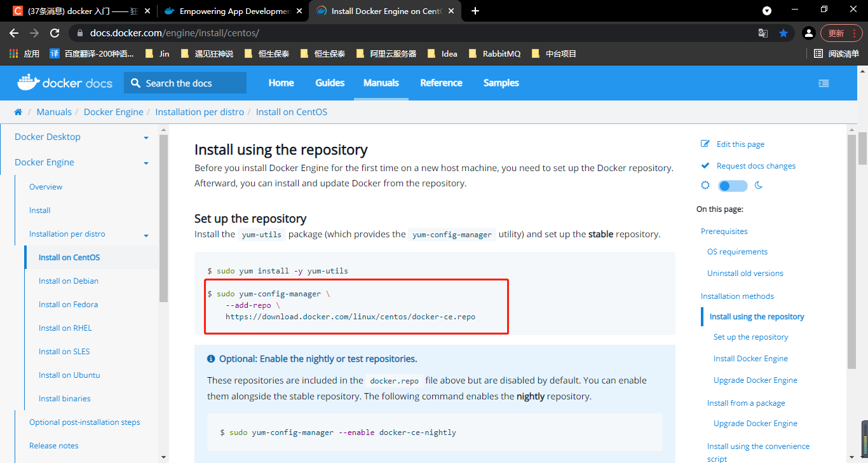The width and height of the screenshot is (868, 463).
Task: Close the Install Docker Engine tab
Action: click(x=450, y=11)
